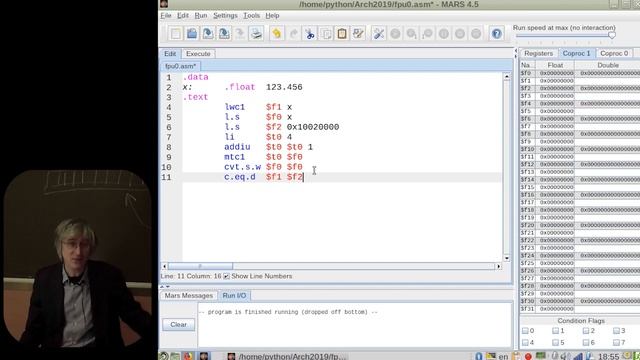The height and width of the screenshot is (360, 640).
Task: Open the Help menu
Action: (272, 16)
